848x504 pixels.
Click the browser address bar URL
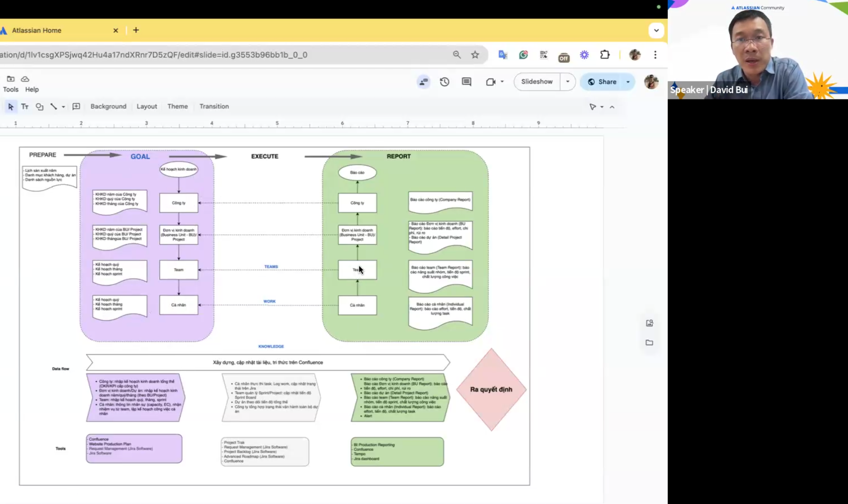[x=154, y=55]
